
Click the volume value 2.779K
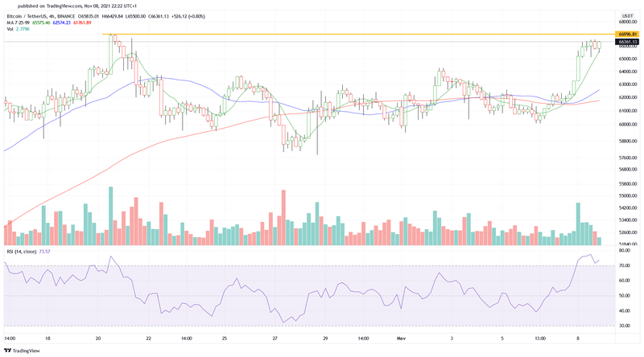pyautogui.click(x=23, y=29)
